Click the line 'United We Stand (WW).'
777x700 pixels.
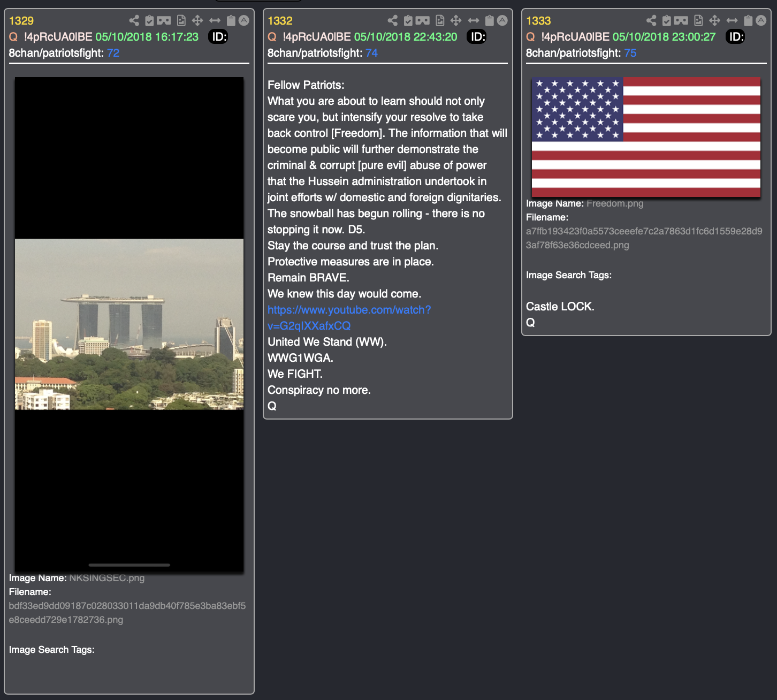(327, 342)
